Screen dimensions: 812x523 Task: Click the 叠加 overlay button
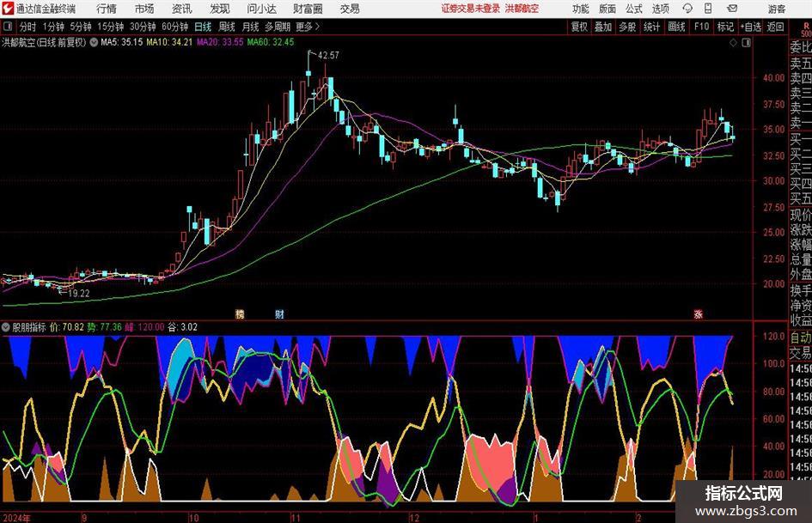point(603,27)
